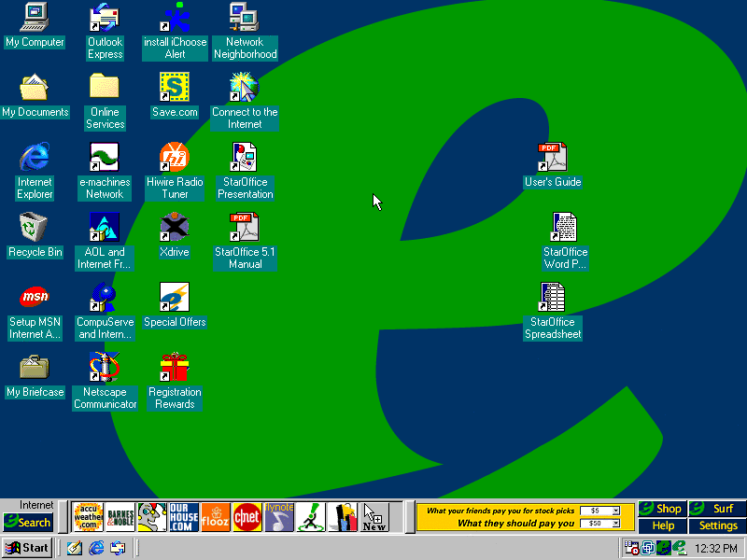
Task: Click the New button on the toolbar
Action: click(373, 517)
